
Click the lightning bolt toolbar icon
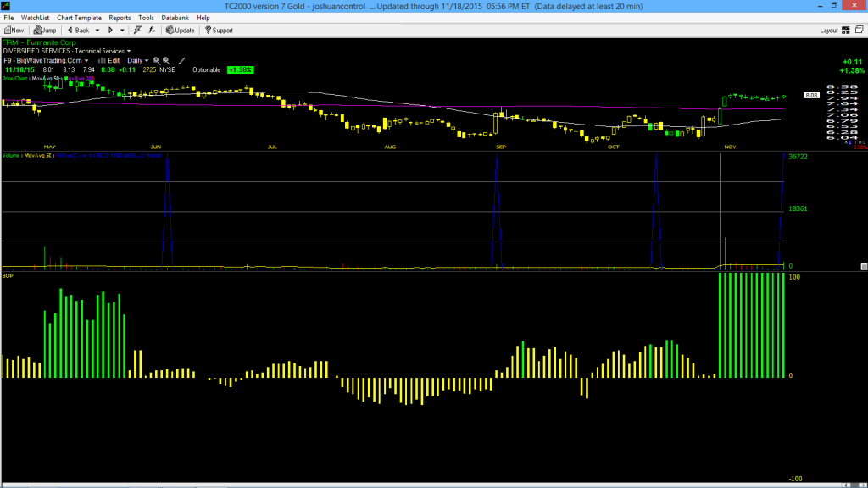coord(137,30)
